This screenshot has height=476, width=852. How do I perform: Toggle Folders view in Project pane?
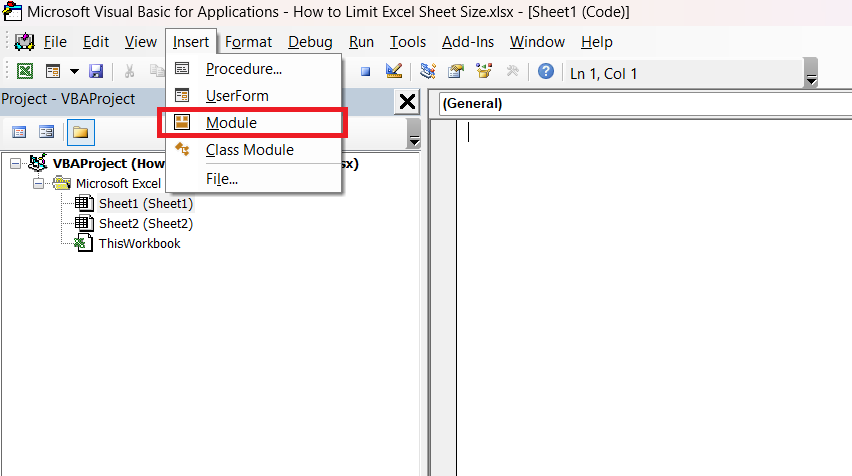[80, 132]
